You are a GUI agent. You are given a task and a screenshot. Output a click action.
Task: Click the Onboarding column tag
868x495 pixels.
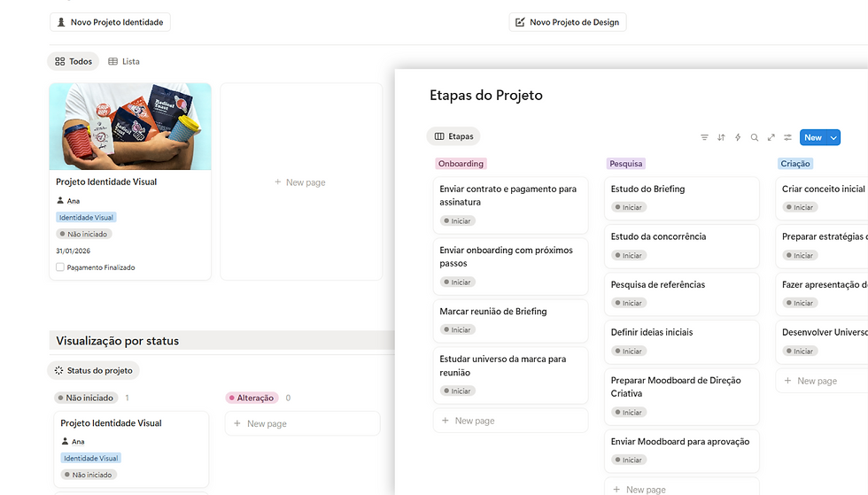pyautogui.click(x=461, y=163)
